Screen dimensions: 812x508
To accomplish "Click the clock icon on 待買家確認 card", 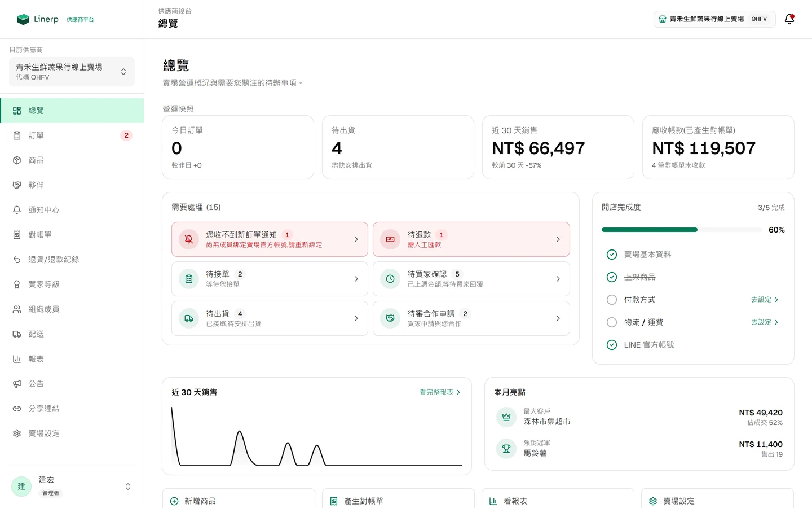I will [390, 279].
